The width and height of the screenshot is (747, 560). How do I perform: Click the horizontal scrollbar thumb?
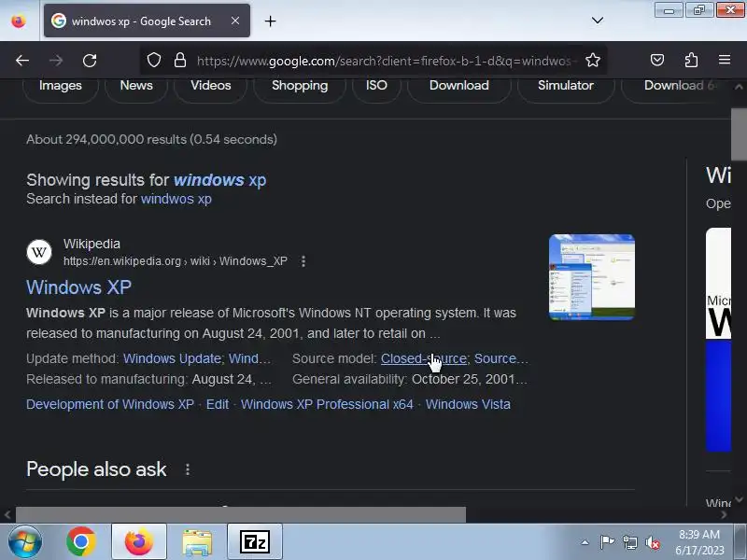(241, 514)
